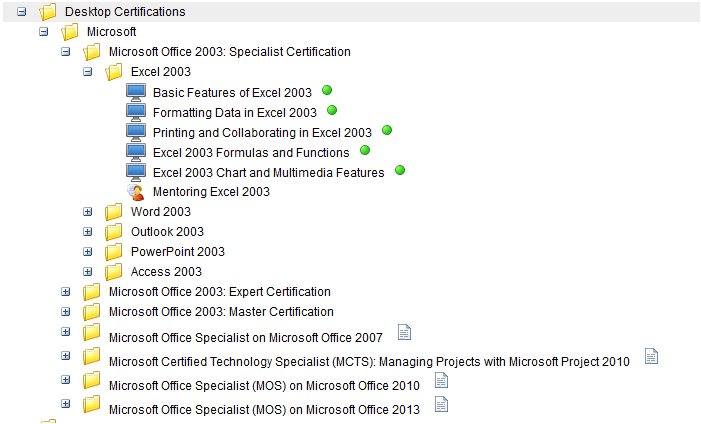Viewport: 701px width, 424px height.
Task: Click the Outlook 2003 folder icon
Action: (x=113, y=232)
